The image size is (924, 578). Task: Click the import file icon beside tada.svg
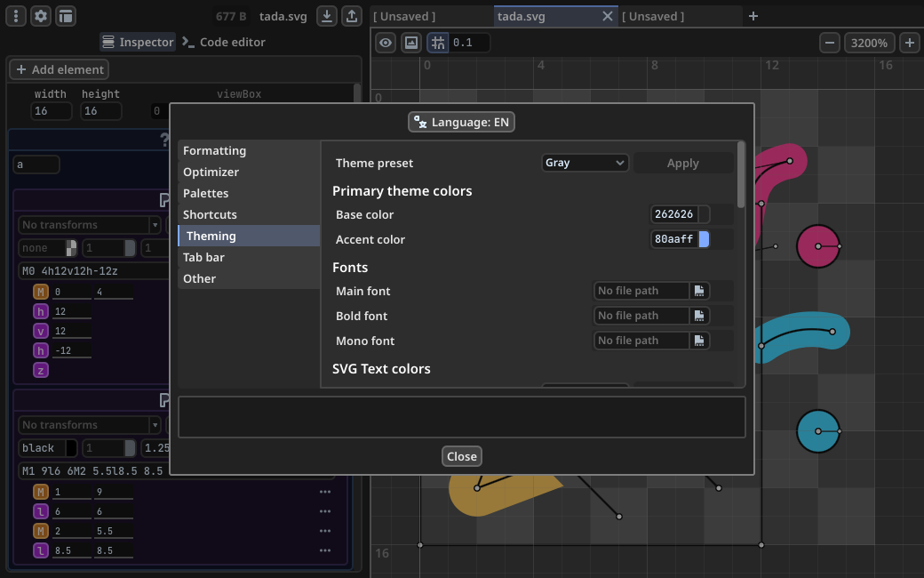327,16
